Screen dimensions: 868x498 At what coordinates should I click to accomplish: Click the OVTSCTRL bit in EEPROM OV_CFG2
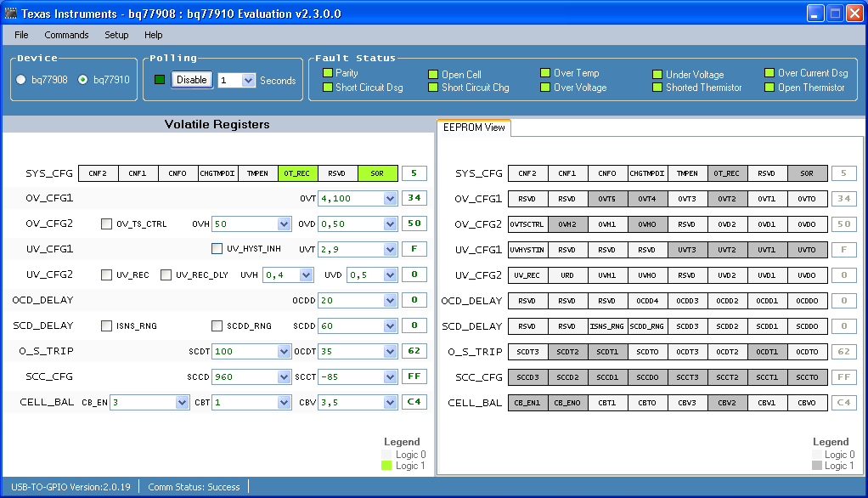pos(527,224)
